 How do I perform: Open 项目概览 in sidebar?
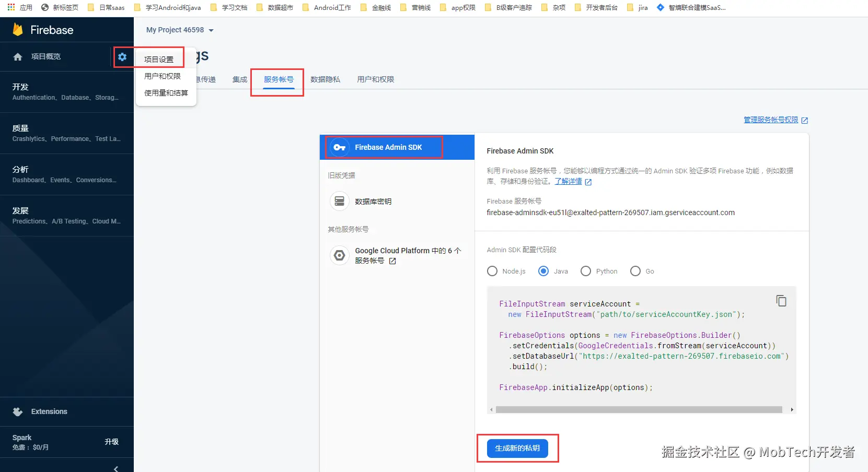pos(46,56)
